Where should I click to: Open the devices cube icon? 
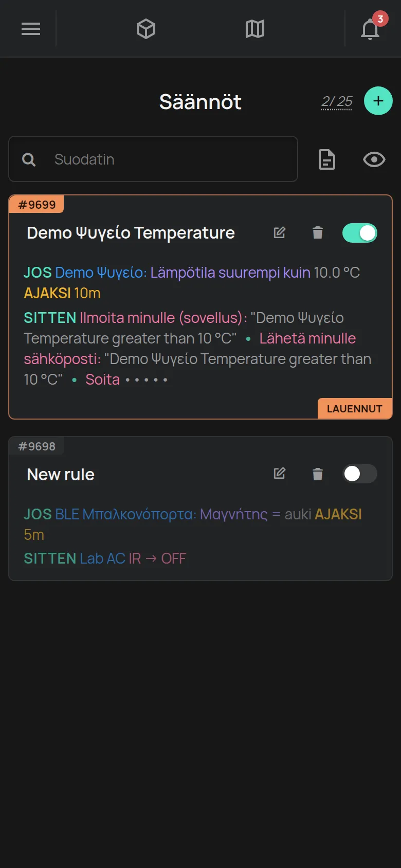tap(146, 29)
